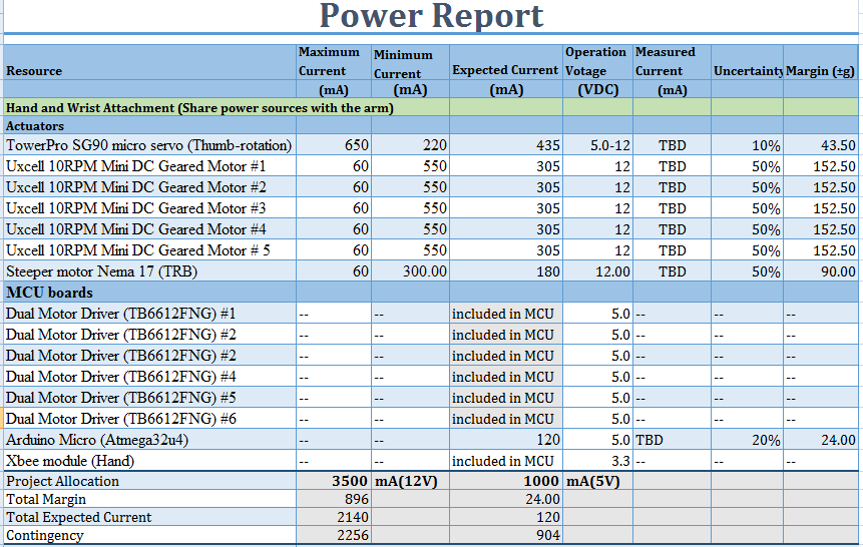This screenshot has height=547, width=863.
Task: Click 10% uncertainty for TowerPro servo
Action: coord(747,145)
